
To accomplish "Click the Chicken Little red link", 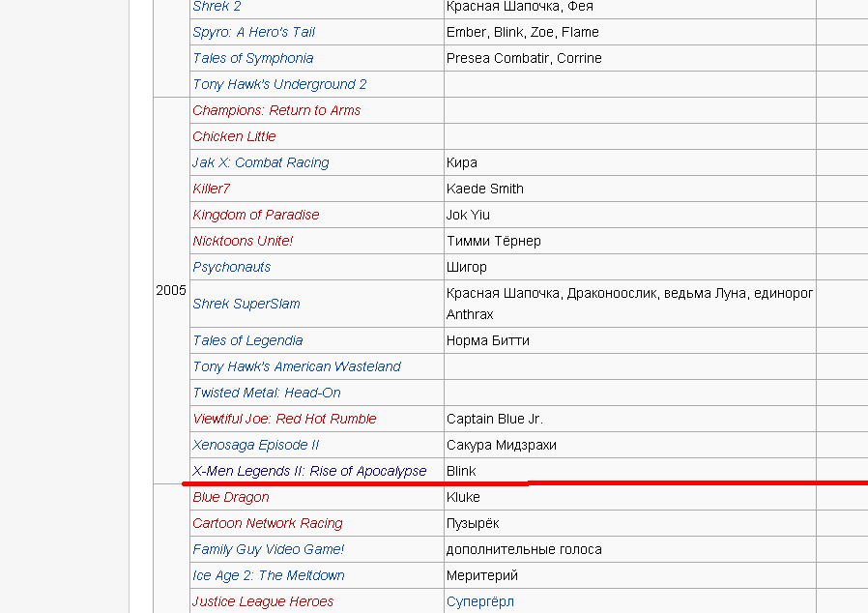I will tap(234, 136).
